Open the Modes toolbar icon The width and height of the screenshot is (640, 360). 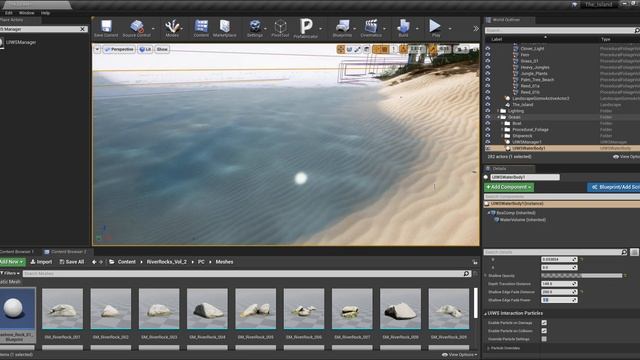tap(172, 28)
